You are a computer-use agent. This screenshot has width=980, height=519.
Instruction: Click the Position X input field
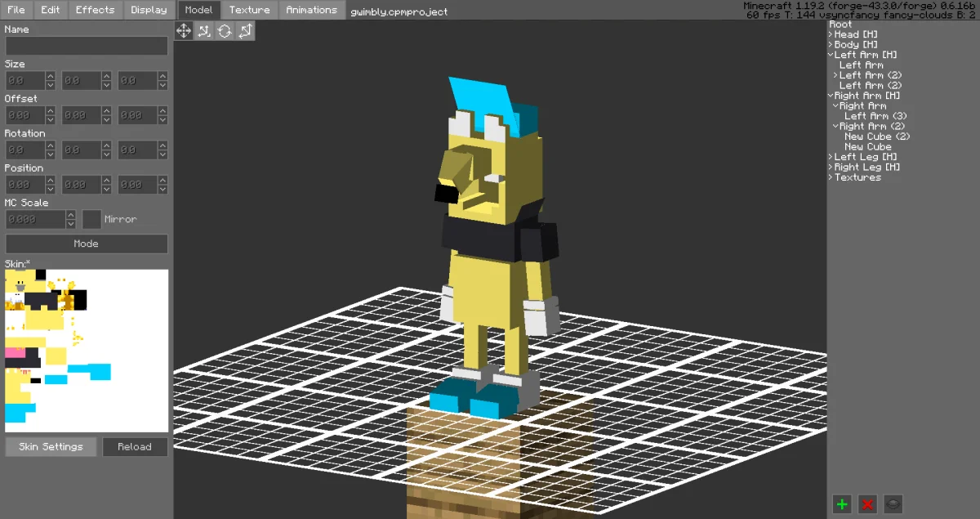(25, 185)
